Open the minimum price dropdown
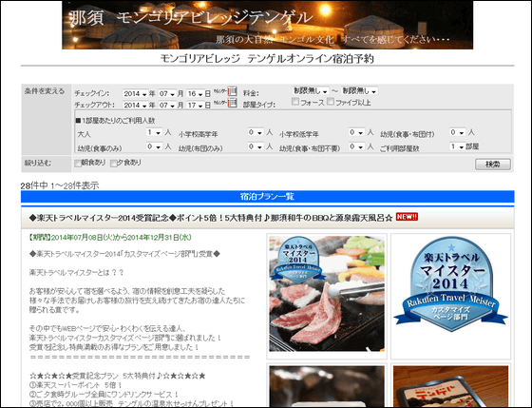The height and width of the screenshot is (408, 532). click(311, 91)
